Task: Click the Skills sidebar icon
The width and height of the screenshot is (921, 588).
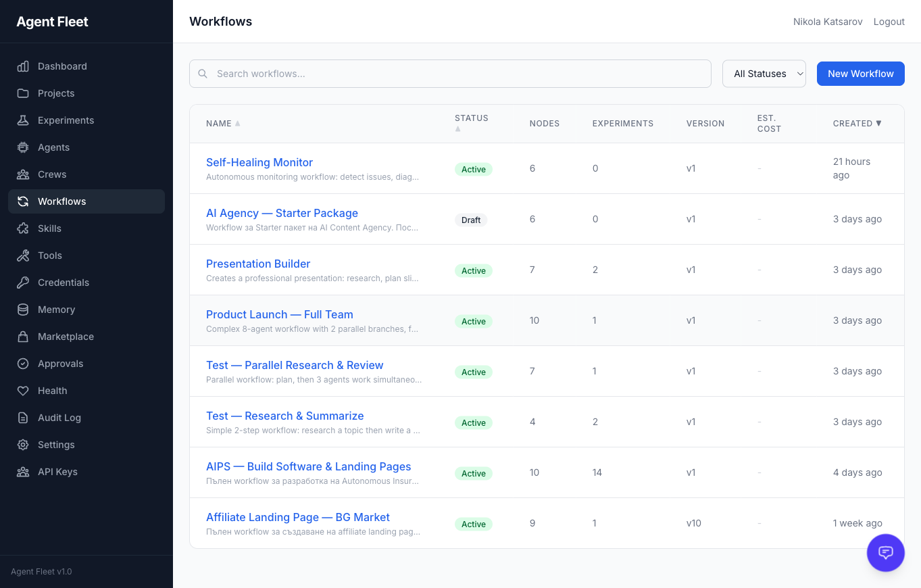Action: tap(23, 228)
